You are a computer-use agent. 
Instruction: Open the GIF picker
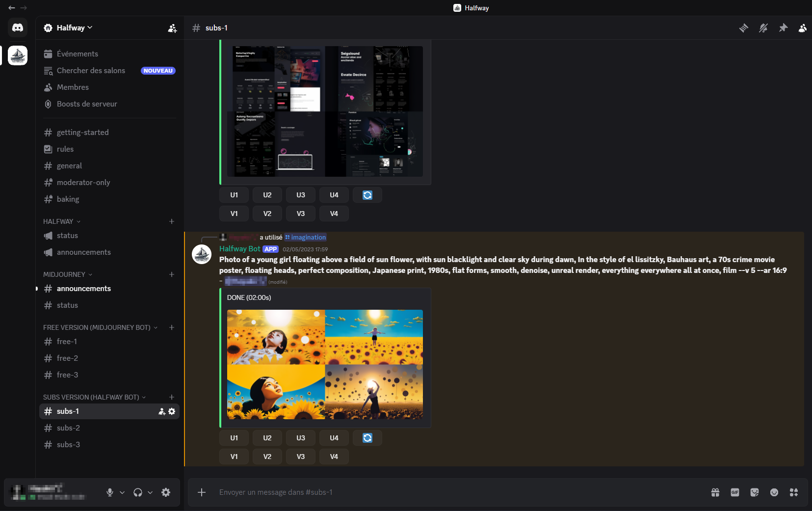(x=734, y=492)
